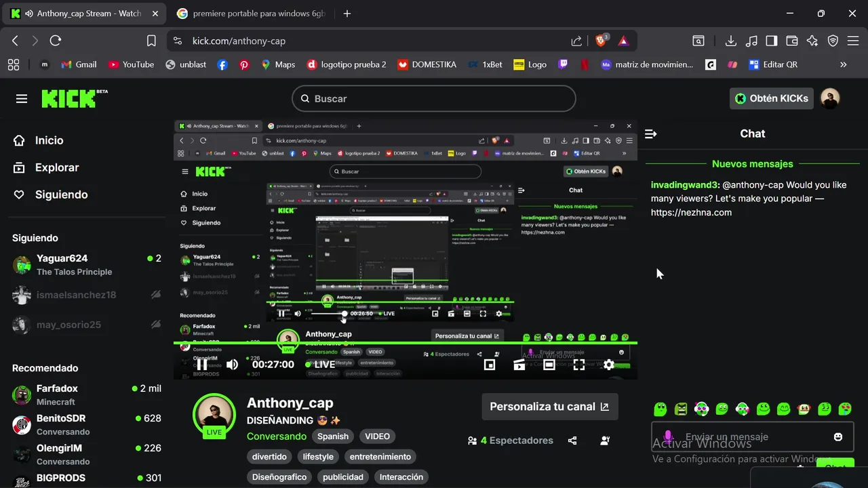
Task: Click invadingwand3 username in chat
Action: pyautogui.click(x=685, y=185)
